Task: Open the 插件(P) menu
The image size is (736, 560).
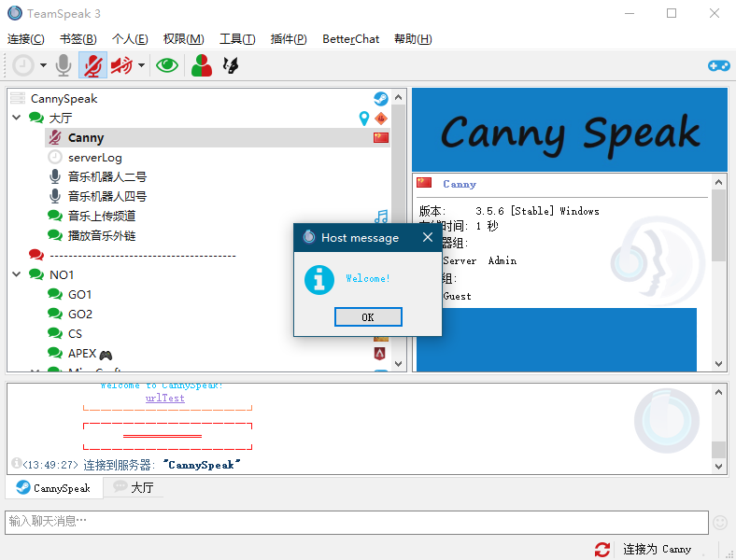Action: click(x=289, y=39)
